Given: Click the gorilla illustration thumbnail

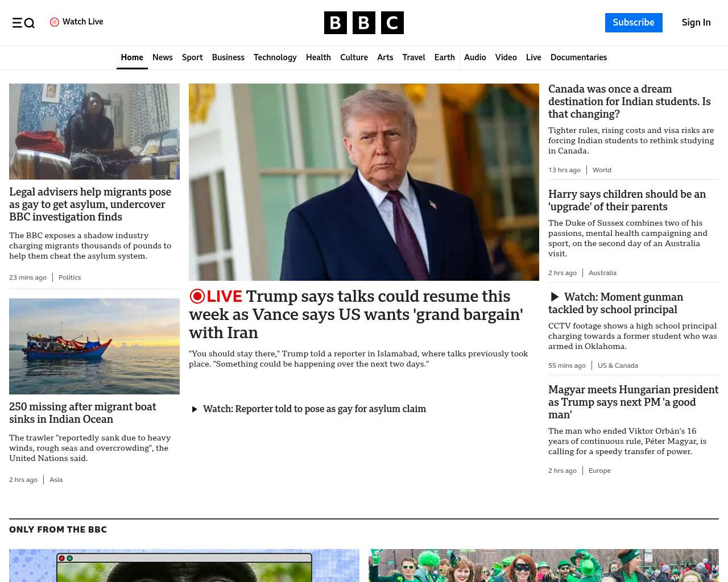Looking at the screenshot, I should (184, 566).
